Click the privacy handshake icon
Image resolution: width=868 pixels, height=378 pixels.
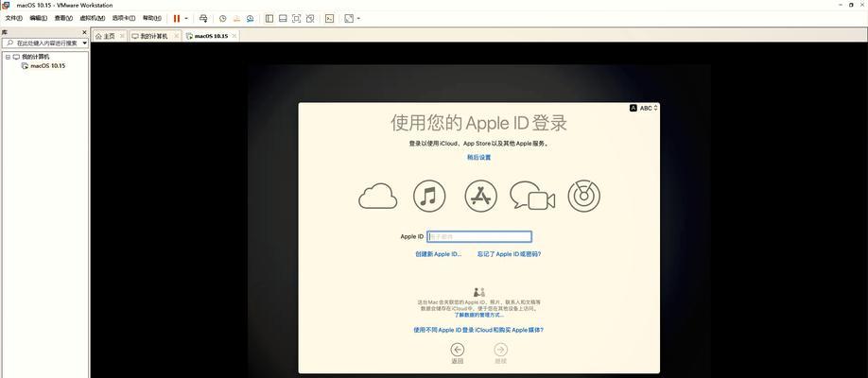[478, 292]
